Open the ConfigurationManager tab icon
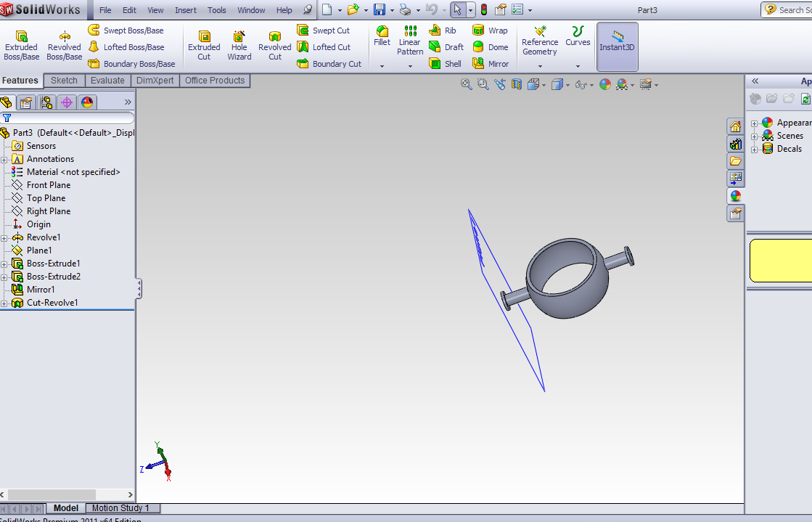 [x=46, y=102]
